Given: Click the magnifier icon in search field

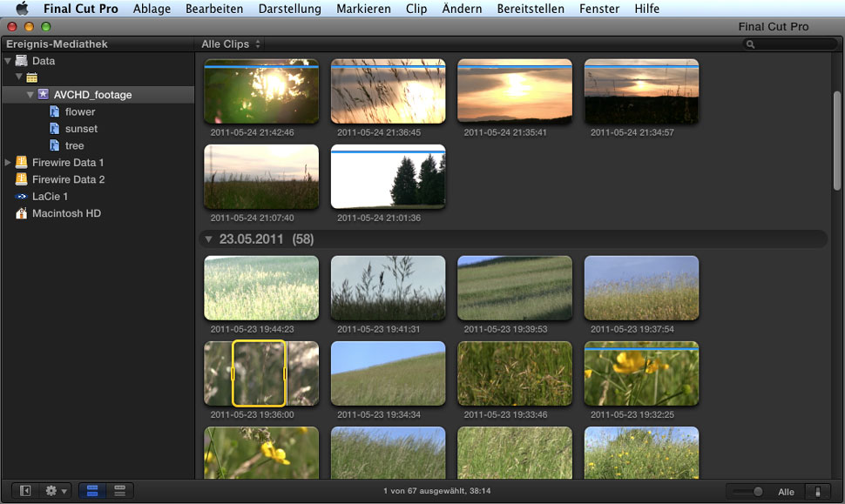Looking at the screenshot, I should tap(750, 44).
